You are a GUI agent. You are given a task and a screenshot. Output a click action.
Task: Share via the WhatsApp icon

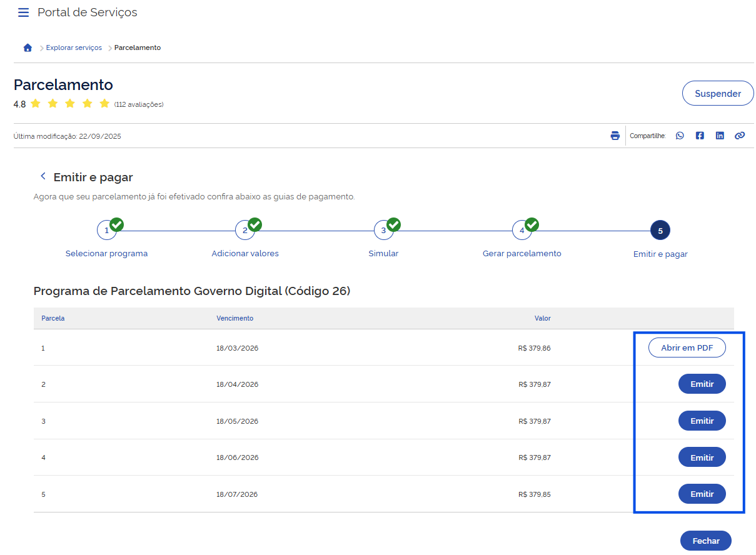pos(680,136)
